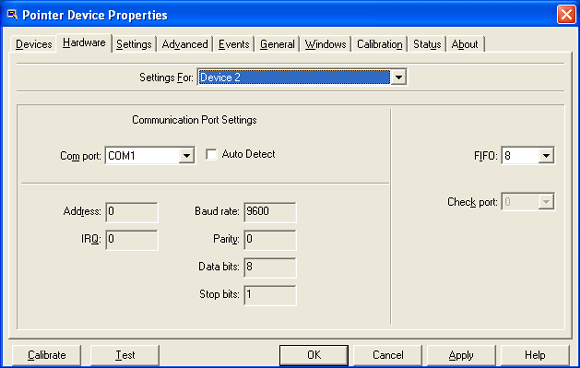Click the disabled Check port dropdown
This screenshot has width=580, height=368.
pyautogui.click(x=528, y=202)
